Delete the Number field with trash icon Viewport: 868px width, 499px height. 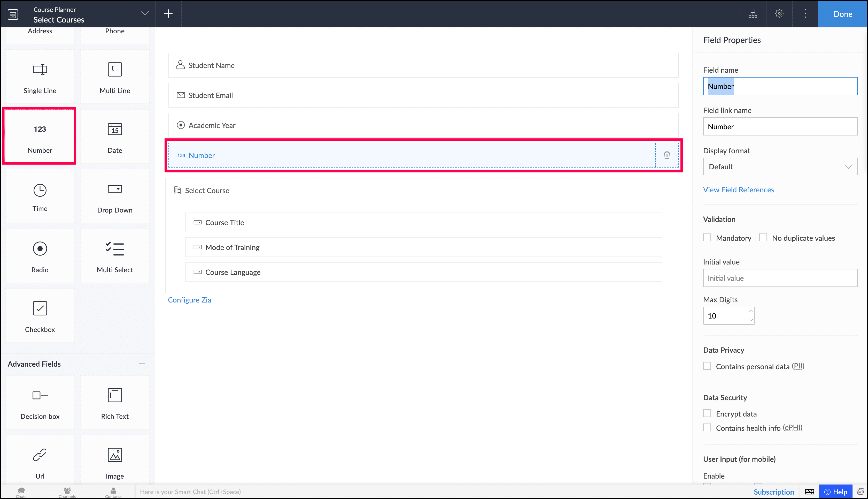tap(667, 155)
